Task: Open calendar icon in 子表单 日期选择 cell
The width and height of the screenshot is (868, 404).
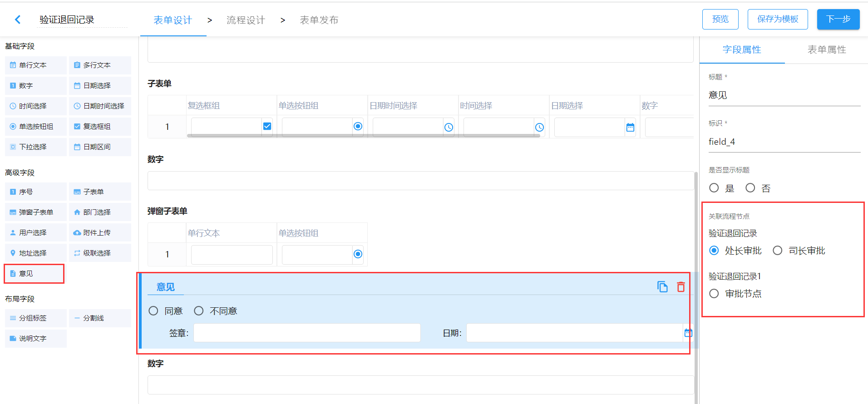Action: click(x=630, y=128)
